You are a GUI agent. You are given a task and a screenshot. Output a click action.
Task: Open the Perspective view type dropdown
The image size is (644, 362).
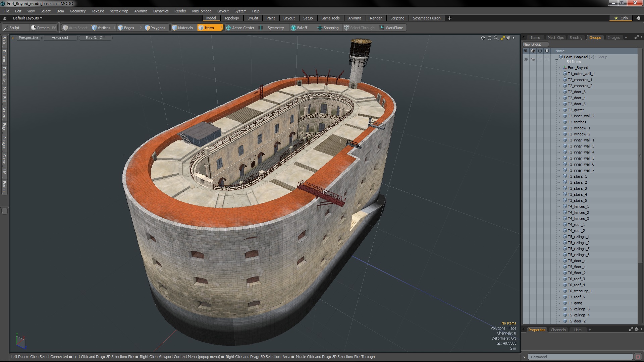point(28,38)
